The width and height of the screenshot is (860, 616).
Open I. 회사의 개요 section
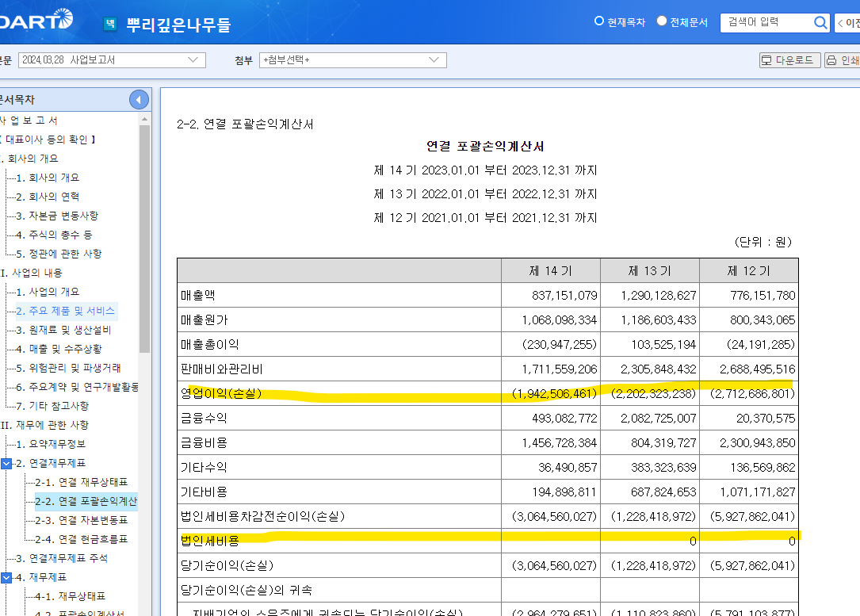(x=29, y=159)
